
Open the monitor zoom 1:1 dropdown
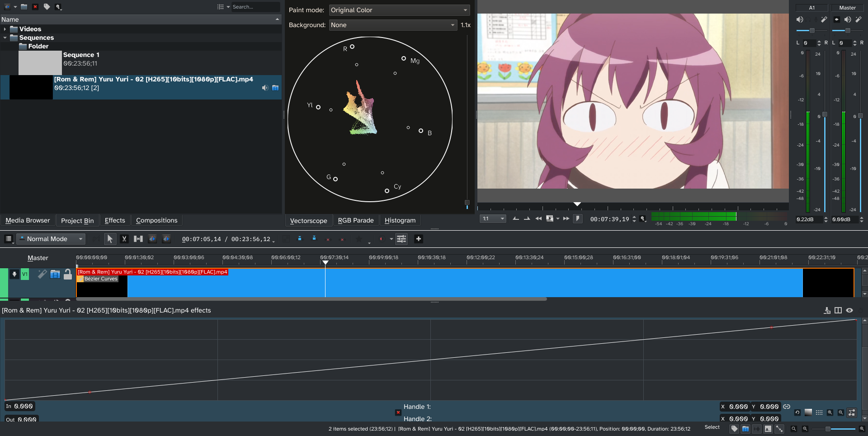coord(493,218)
